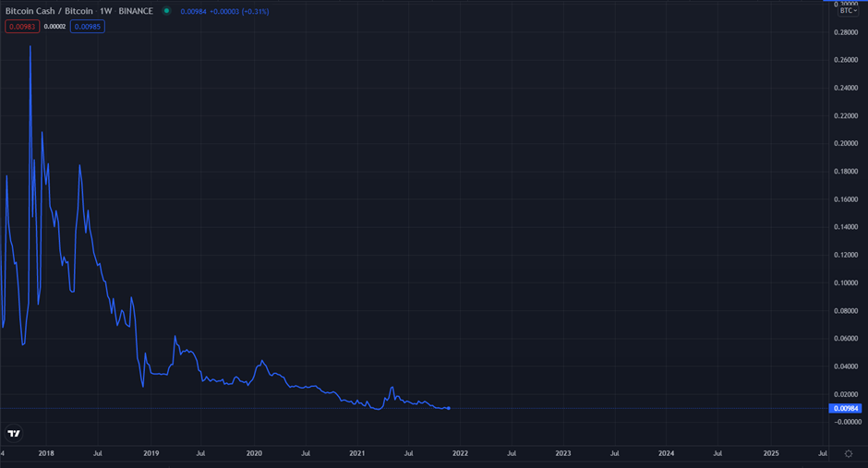Click the blue buy price 0.00985
The width and height of the screenshot is (868, 468).
click(88, 27)
